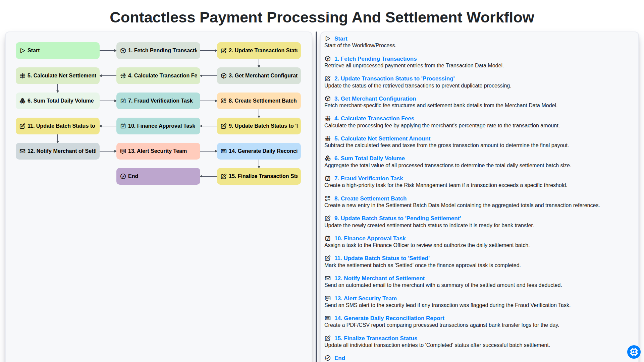Viewport: 644px width, 362px height.
Task: Click the SMS icon in Alert Security Team node
Action: tap(123, 151)
